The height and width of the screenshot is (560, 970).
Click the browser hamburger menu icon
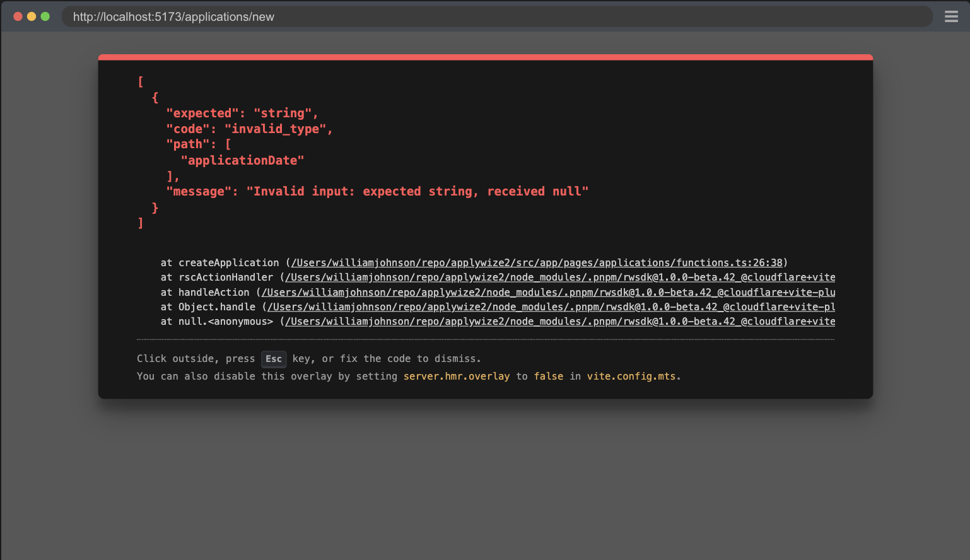click(951, 16)
